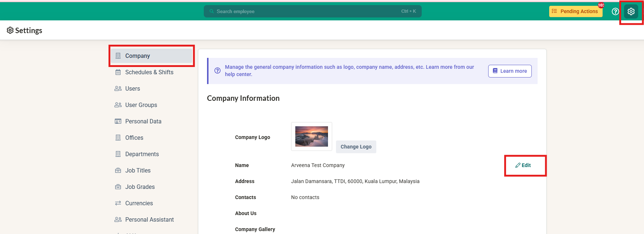Click the Departments building icon
644x234 pixels.
pyautogui.click(x=118, y=154)
